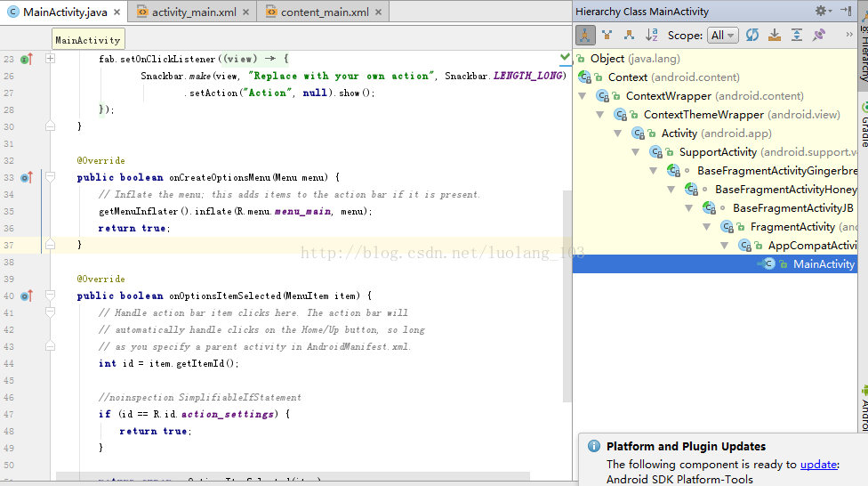Click the implements-method gutter icon on line 23

[26, 59]
